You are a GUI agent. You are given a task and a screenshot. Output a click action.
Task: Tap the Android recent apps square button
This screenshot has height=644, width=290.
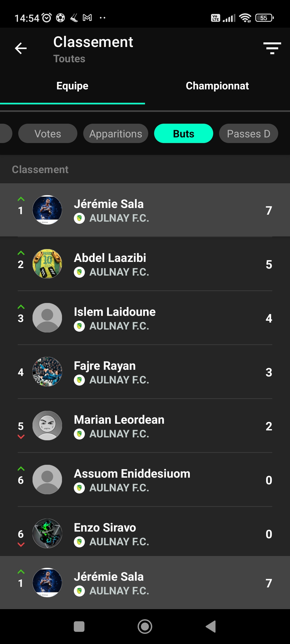point(79,627)
